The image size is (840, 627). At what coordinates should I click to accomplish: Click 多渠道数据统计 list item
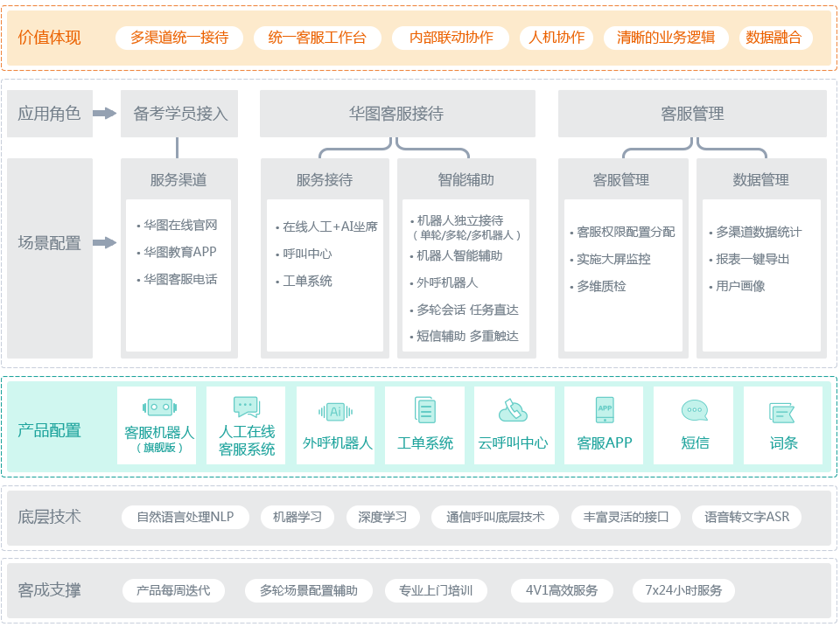756,233
